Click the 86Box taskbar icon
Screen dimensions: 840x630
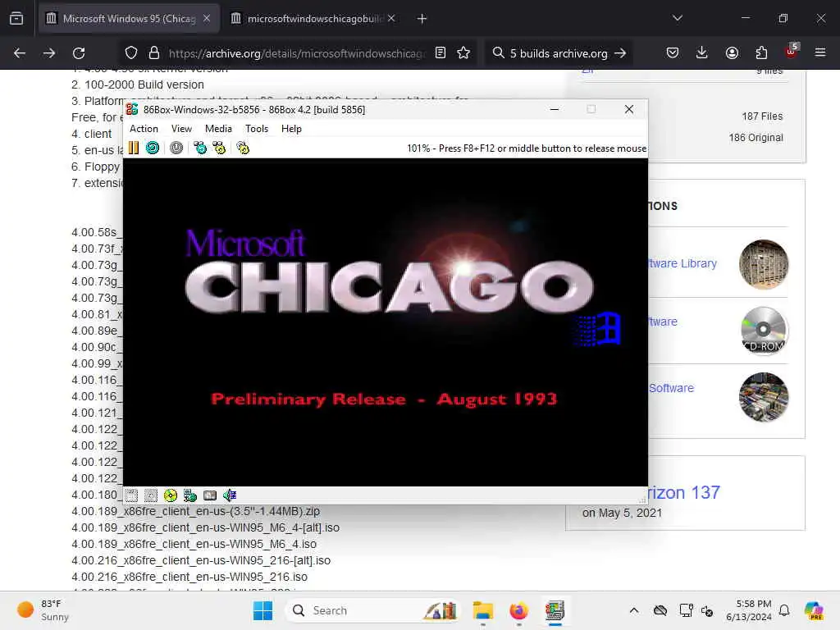tap(555, 610)
